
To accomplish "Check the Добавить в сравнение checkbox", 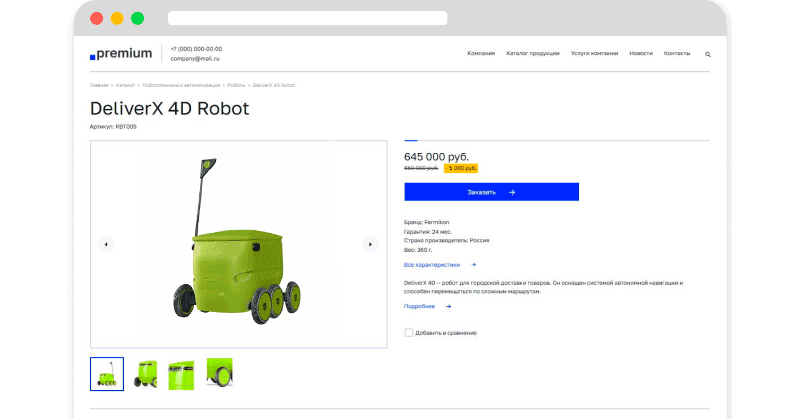I will click(x=408, y=332).
